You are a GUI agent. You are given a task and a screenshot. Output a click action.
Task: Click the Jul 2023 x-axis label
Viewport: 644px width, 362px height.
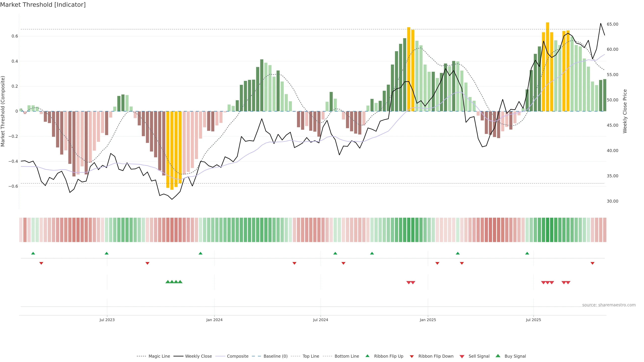107,320
